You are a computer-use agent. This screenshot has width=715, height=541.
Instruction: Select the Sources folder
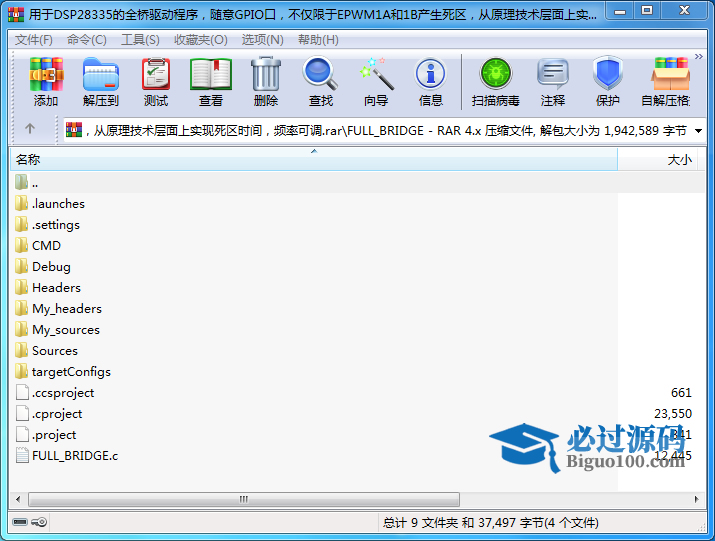tap(55, 350)
